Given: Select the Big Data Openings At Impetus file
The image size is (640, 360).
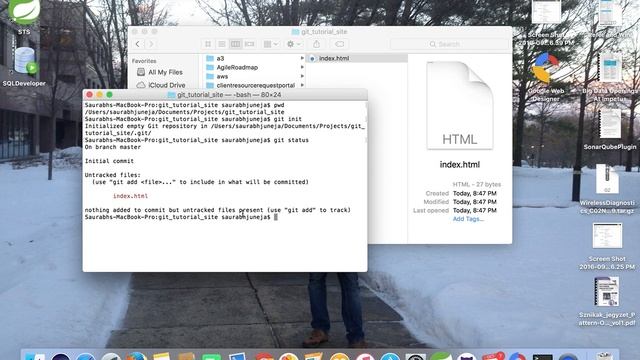Looking at the screenshot, I should 610,78.
